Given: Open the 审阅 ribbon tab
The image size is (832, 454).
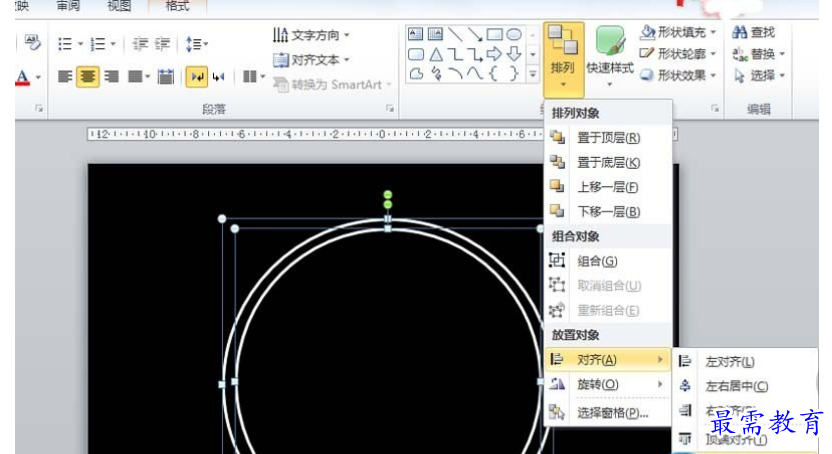Looking at the screenshot, I should (x=68, y=6).
